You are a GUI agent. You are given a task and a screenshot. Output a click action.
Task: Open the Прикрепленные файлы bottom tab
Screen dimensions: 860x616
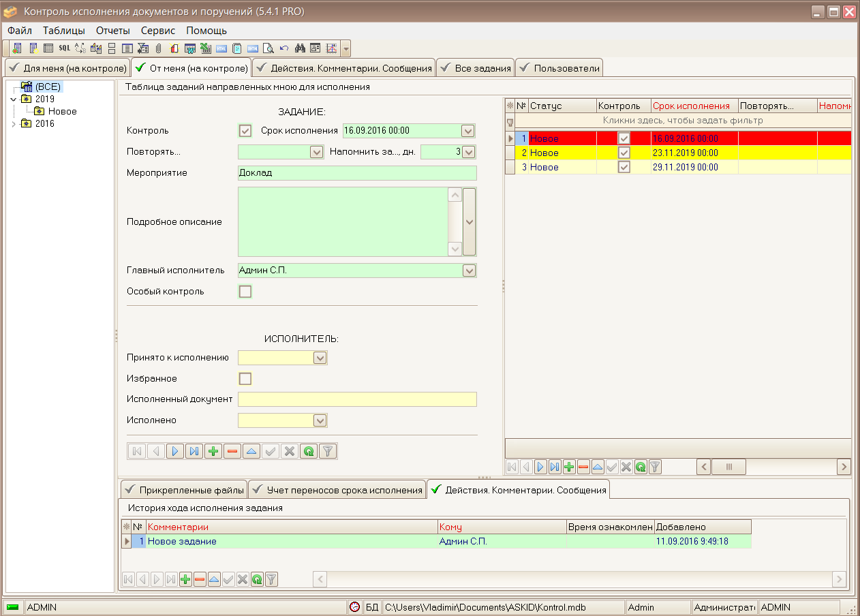[183, 490]
